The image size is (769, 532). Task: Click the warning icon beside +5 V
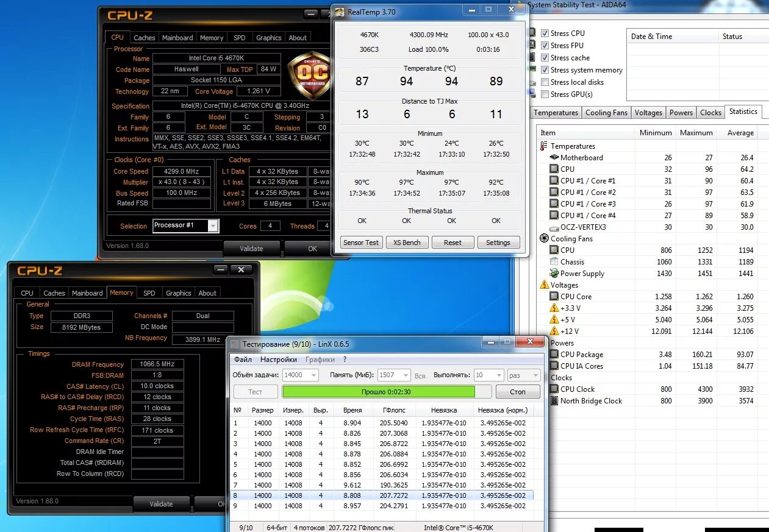coord(554,319)
